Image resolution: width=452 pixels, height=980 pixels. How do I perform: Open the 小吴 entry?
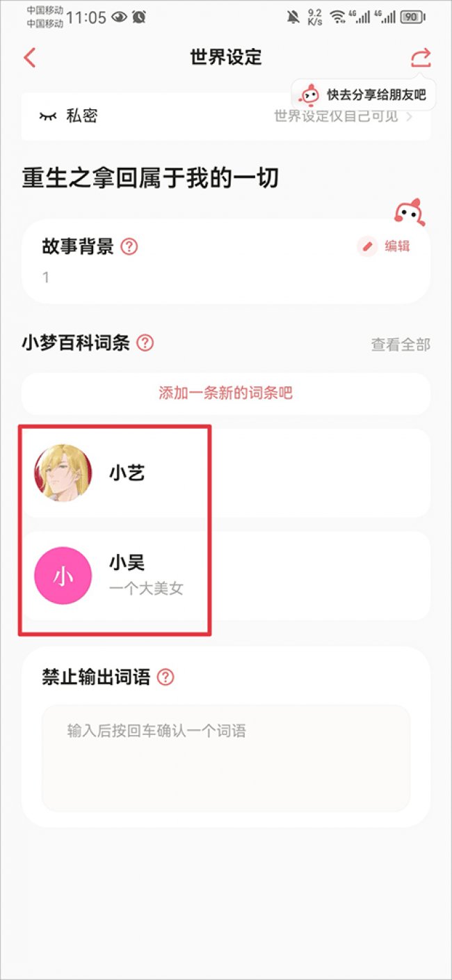coord(127,562)
